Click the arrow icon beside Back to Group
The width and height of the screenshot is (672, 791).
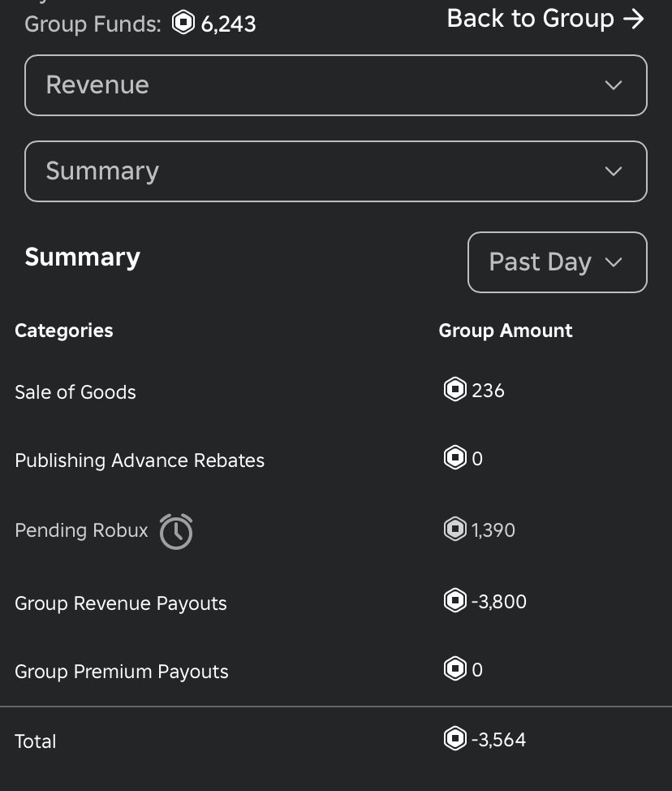click(634, 19)
